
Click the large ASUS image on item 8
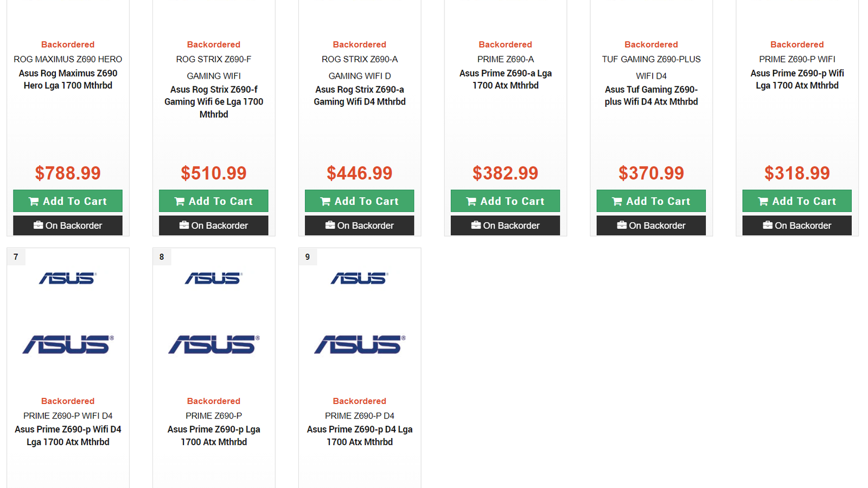pyautogui.click(x=214, y=344)
